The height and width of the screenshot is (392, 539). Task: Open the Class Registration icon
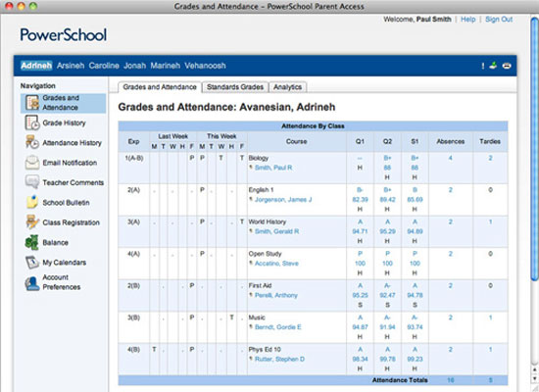pos(32,222)
